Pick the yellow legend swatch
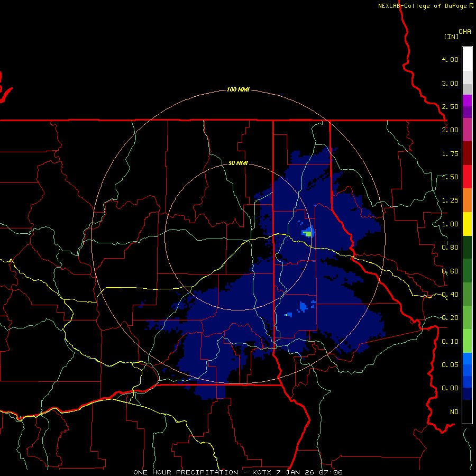 467,224
